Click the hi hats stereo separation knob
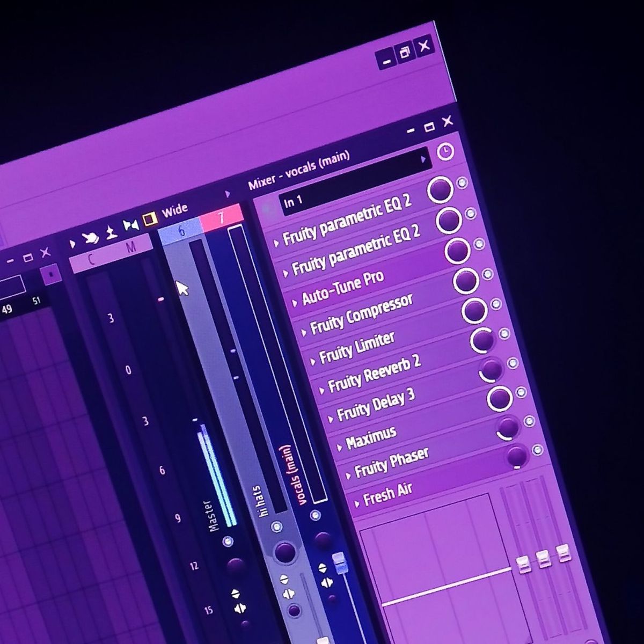The width and height of the screenshot is (644, 644). [294, 611]
